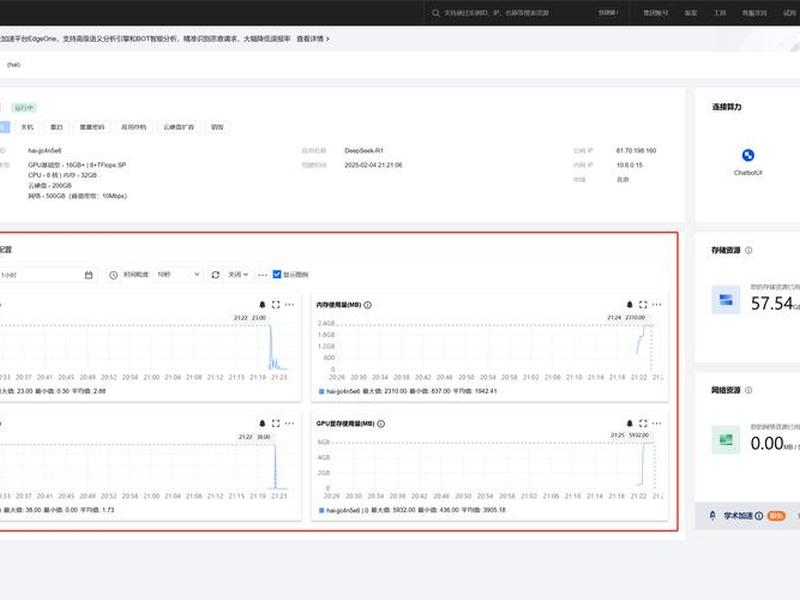This screenshot has width=800, height=600.
Task: Open the three-dot menu beside 显示图例
Action: (x=262, y=275)
